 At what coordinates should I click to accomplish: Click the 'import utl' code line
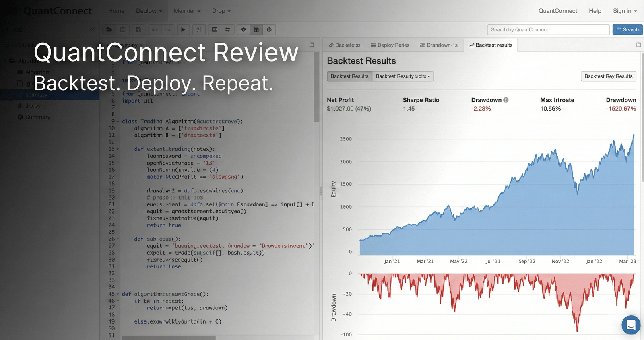point(137,101)
